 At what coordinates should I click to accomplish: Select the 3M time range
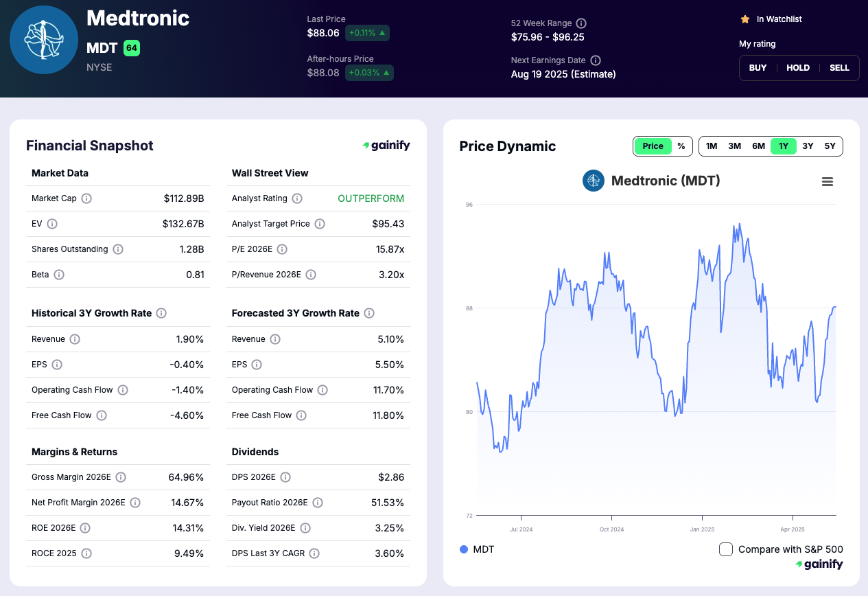734,146
